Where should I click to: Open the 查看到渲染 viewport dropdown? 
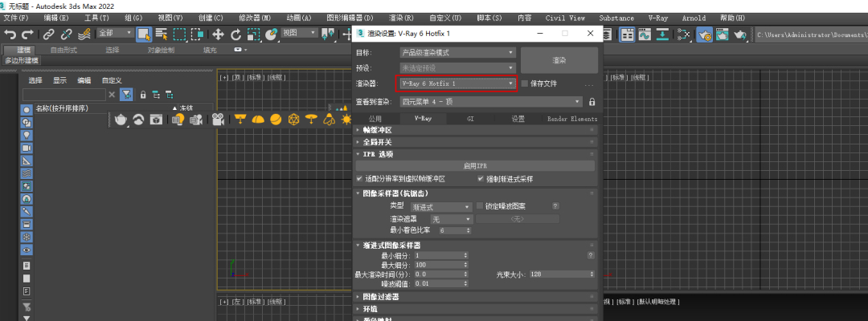[x=492, y=102]
